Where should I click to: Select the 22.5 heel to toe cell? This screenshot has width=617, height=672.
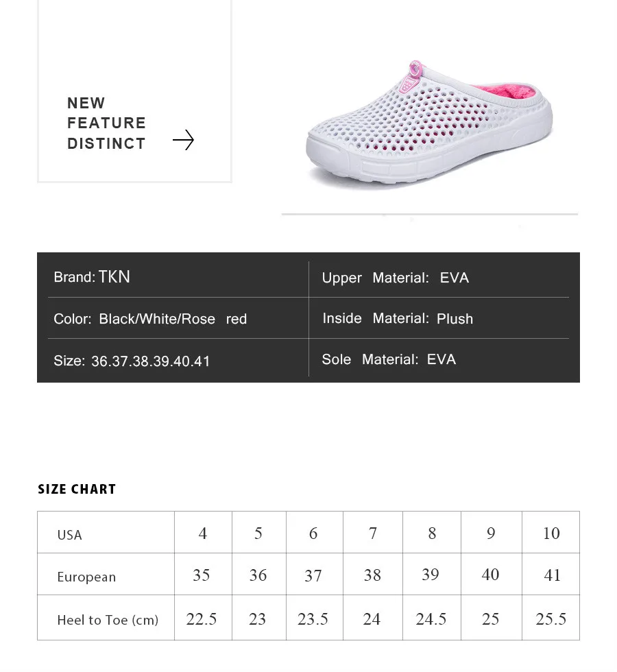click(x=203, y=619)
